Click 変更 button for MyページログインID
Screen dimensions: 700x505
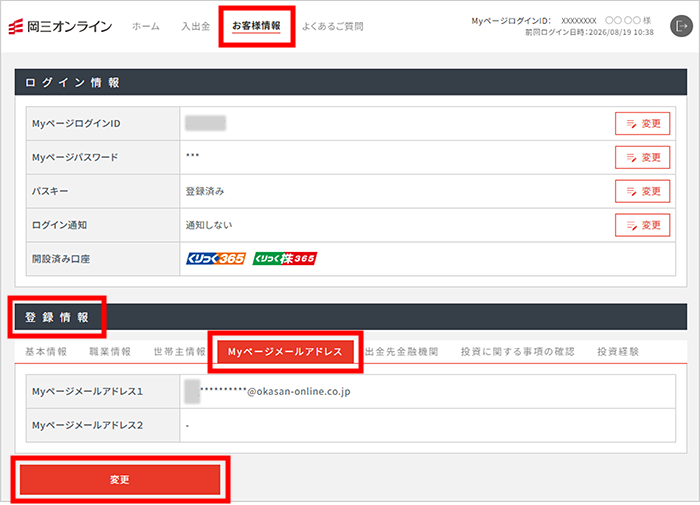(x=642, y=124)
